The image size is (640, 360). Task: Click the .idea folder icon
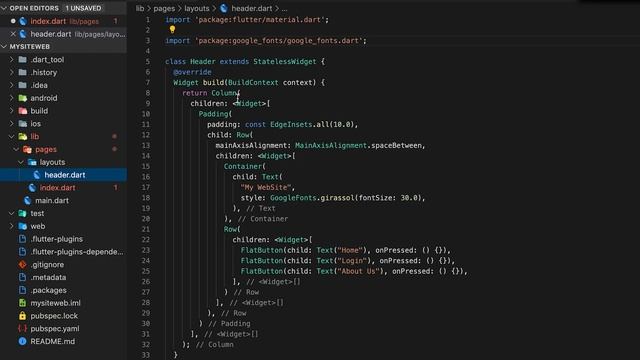[x=23, y=85]
